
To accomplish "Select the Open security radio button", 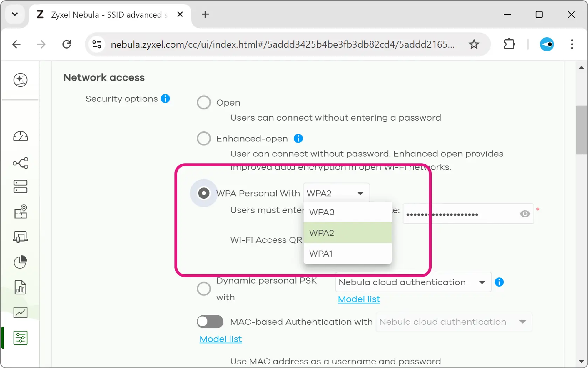I will (204, 102).
